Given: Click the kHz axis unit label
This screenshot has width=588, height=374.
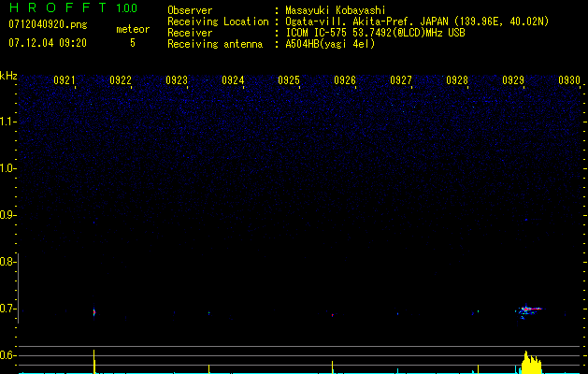Looking at the screenshot, I should 8,76.
